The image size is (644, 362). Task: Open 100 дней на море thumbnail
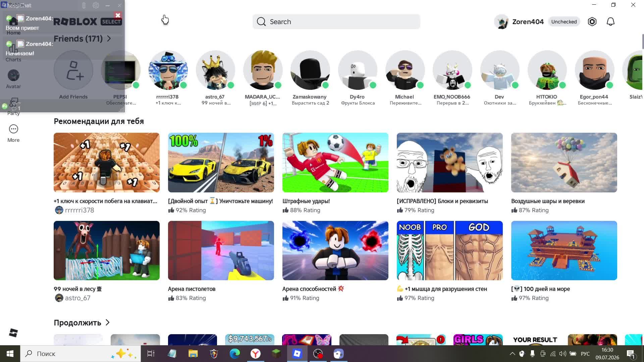pos(564,250)
